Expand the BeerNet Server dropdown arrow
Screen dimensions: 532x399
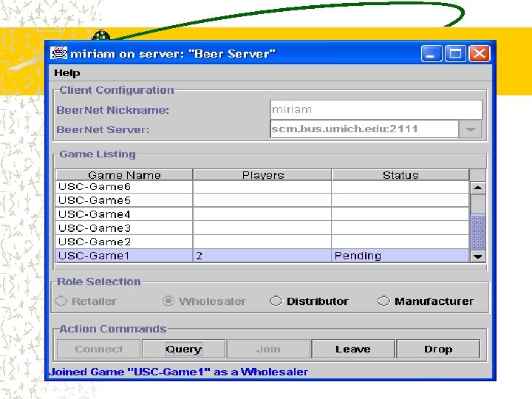tap(470, 129)
